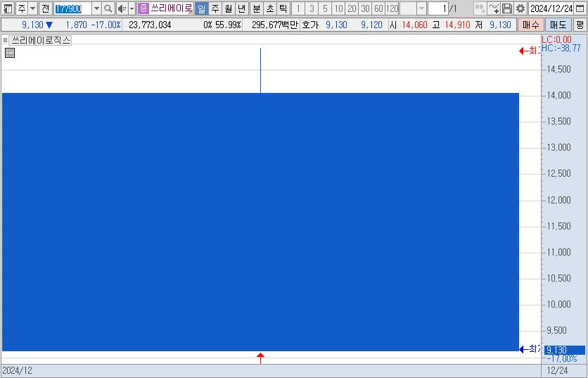Toggle the small box beside 쓰리에이로직스

[x=5, y=40]
